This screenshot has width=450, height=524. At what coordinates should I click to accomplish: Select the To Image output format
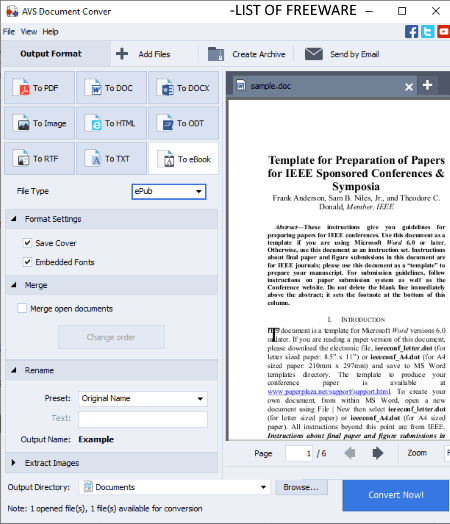tap(39, 123)
